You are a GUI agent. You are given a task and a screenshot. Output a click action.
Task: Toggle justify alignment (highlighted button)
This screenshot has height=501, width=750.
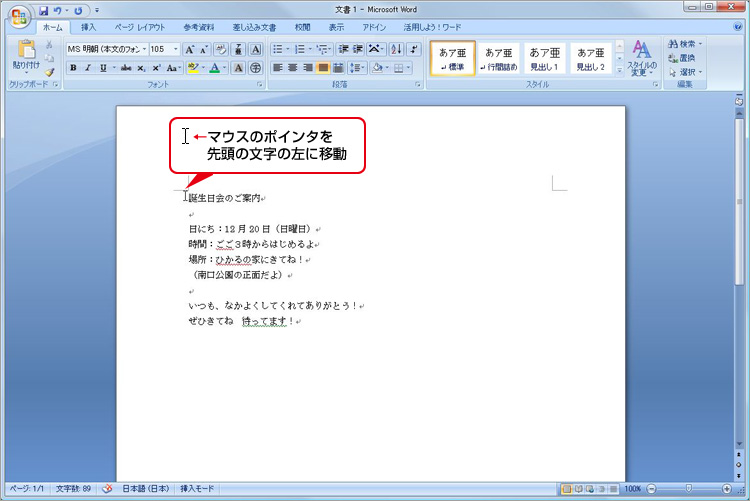coord(323,68)
